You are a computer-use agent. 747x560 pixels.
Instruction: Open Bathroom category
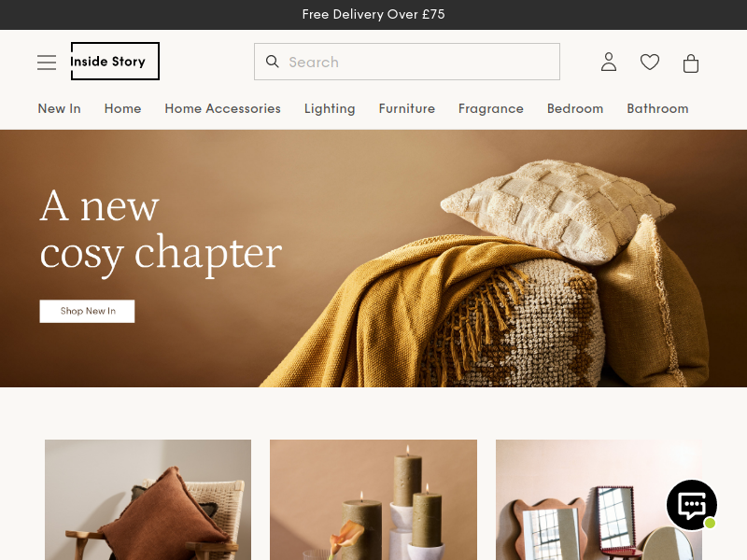coord(657,108)
